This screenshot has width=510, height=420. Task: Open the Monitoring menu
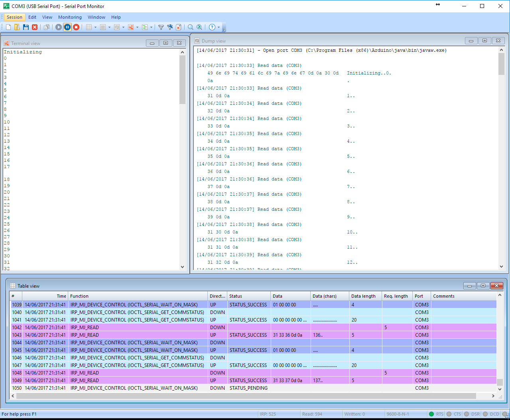(x=70, y=17)
